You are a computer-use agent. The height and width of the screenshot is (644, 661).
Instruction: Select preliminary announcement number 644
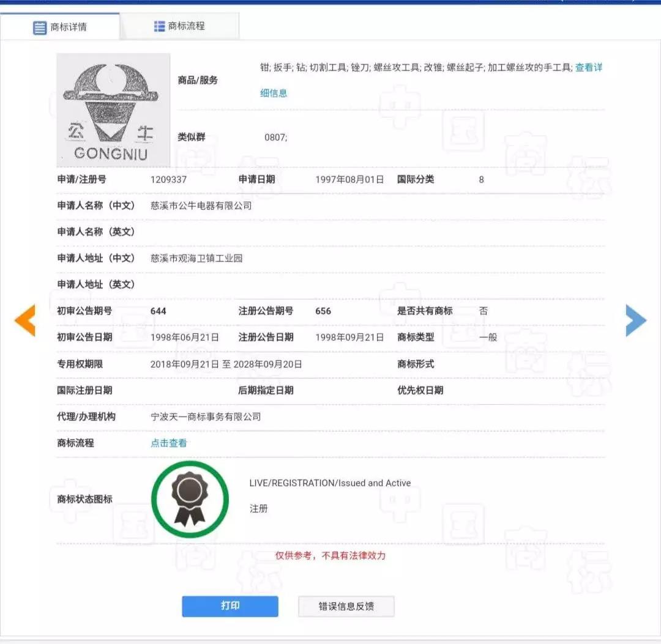tap(158, 311)
